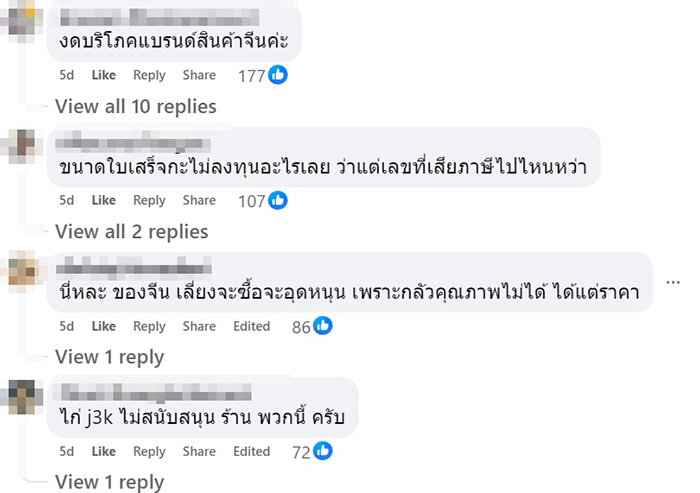Click the 5d timestamp on third comment

tap(67, 326)
